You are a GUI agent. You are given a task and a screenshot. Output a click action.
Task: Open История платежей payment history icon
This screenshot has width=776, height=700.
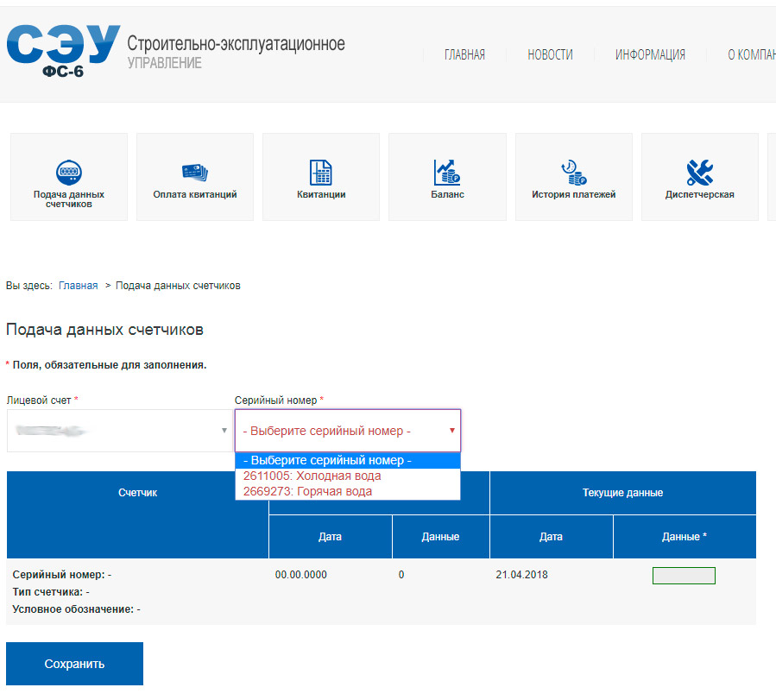[573, 172]
